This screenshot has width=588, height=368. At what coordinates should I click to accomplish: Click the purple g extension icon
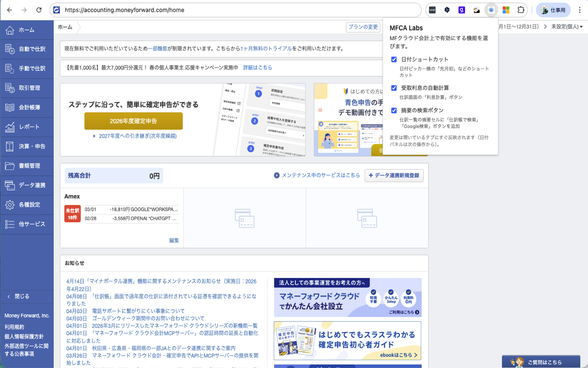point(462,10)
